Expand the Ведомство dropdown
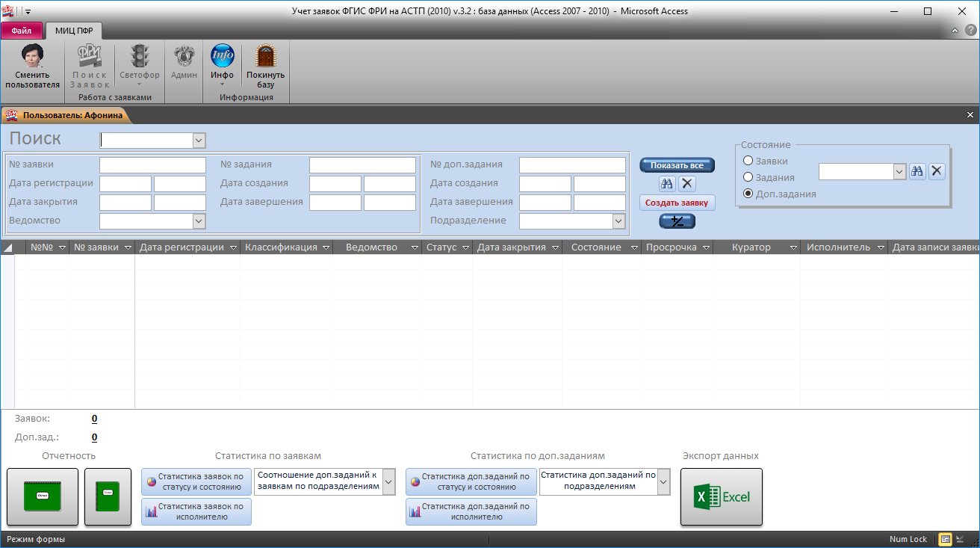Screen dimensions: 980x548 point(199,221)
